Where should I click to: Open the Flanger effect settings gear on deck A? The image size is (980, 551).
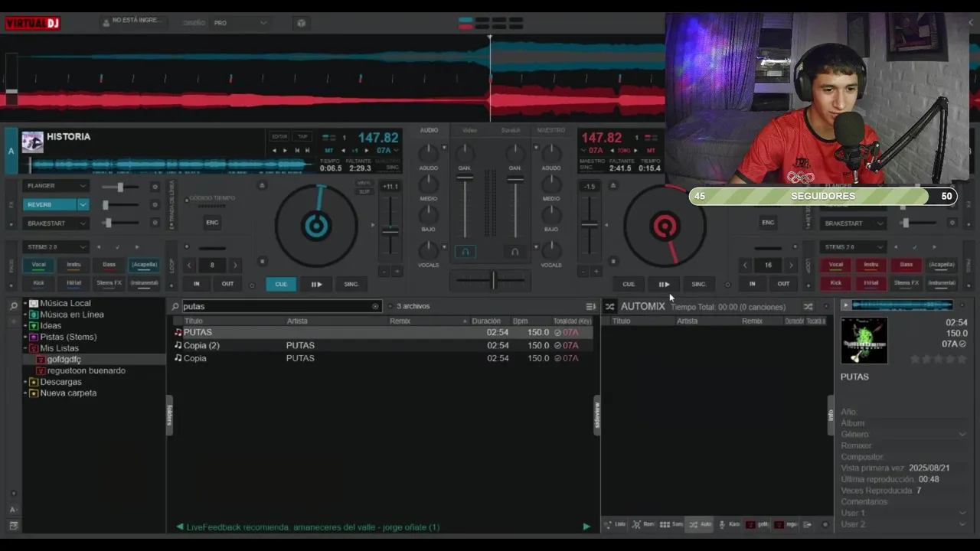[x=155, y=187]
